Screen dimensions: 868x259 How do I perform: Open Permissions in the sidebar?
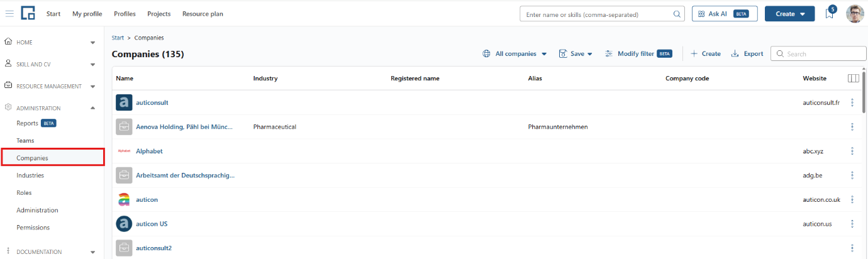[x=33, y=228]
